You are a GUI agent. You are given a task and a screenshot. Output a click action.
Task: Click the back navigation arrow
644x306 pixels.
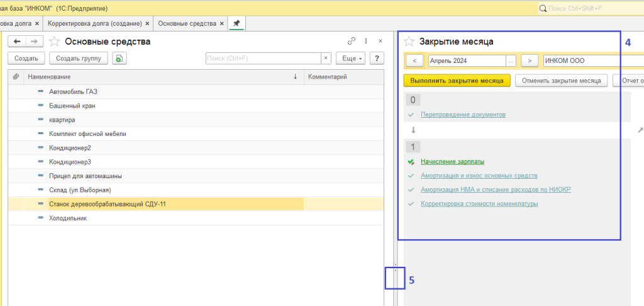click(x=17, y=41)
